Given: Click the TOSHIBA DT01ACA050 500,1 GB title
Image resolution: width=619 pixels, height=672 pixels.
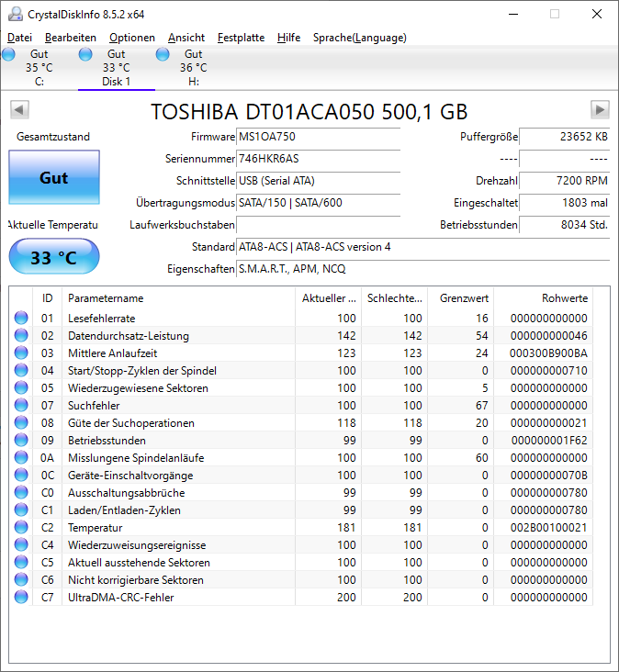Looking at the screenshot, I should [x=309, y=112].
